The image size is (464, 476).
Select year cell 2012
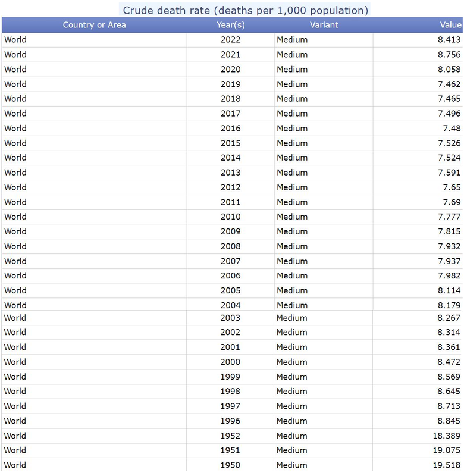tap(231, 187)
